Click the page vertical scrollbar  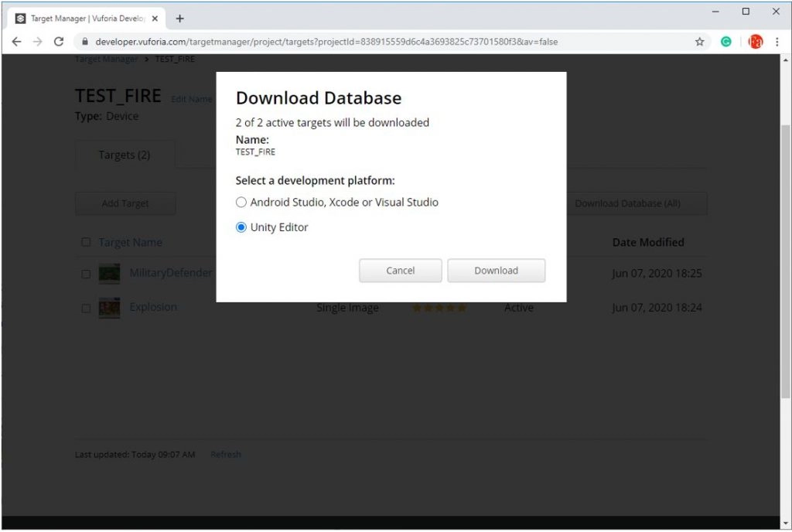[786, 261]
